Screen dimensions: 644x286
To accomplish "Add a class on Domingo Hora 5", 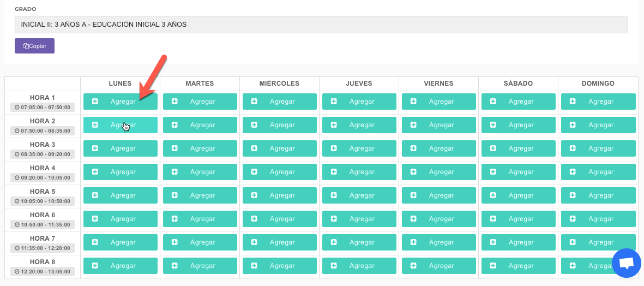I will (x=598, y=195).
